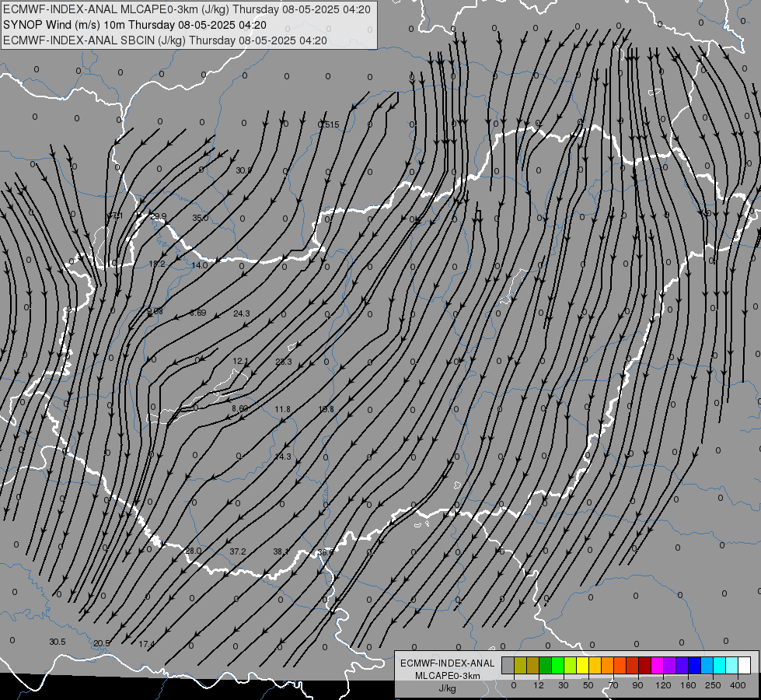This screenshot has height=700, width=761.
Task: Click the aqua cyan legend swatch
Action: click(x=720, y=666)
